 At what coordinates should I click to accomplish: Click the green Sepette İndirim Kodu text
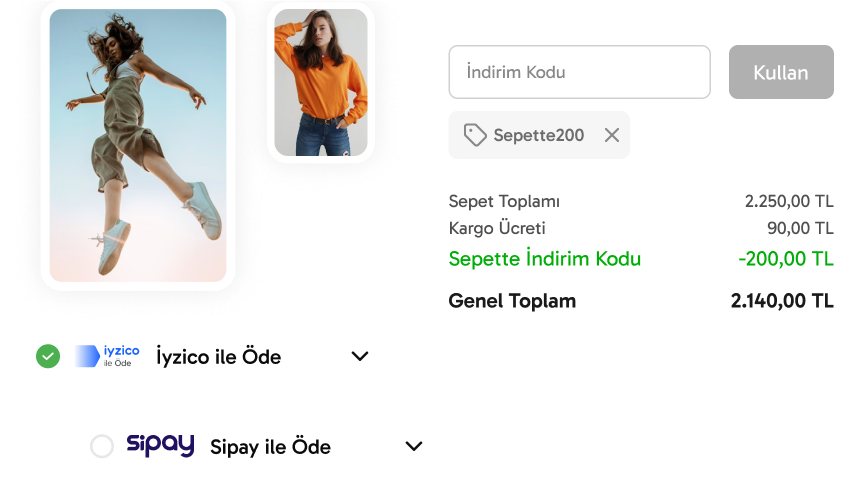click(545, 259)
